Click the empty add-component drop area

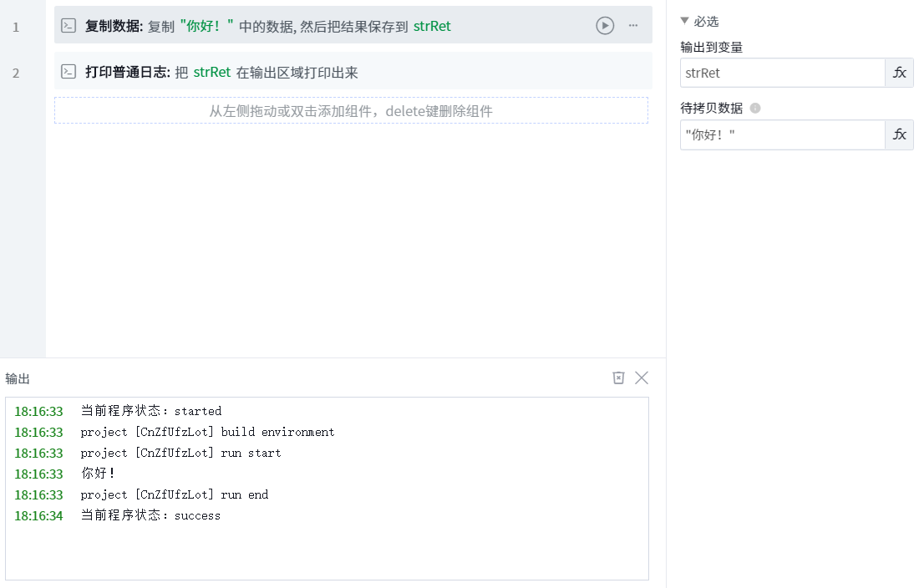pyautogui.click(x=351, y=110)
